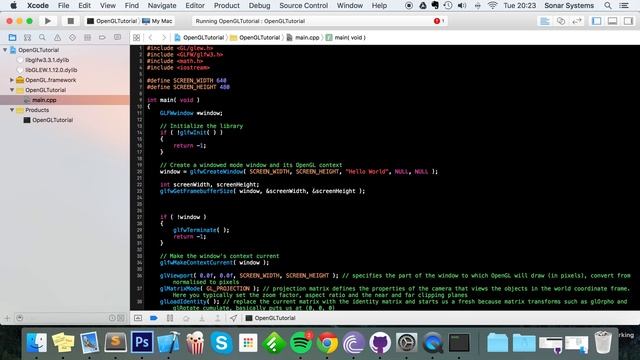640x360 pixels.
Task: Open the File menu
Action: pos(63,6)
